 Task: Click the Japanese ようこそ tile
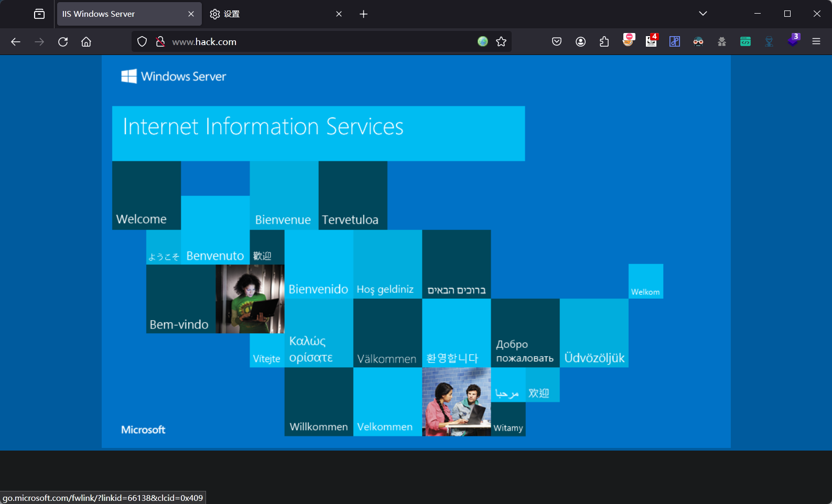coord(164,247)
